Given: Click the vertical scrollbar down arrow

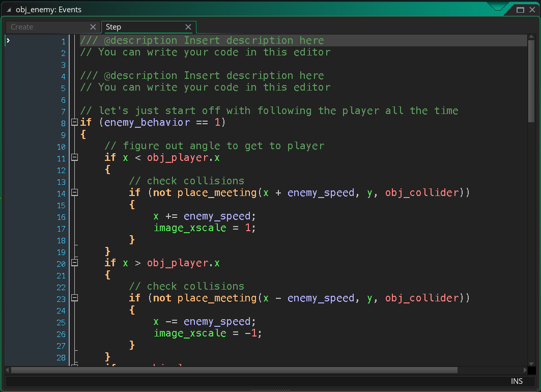Looking at the screenshot, I should pos(531,363).
